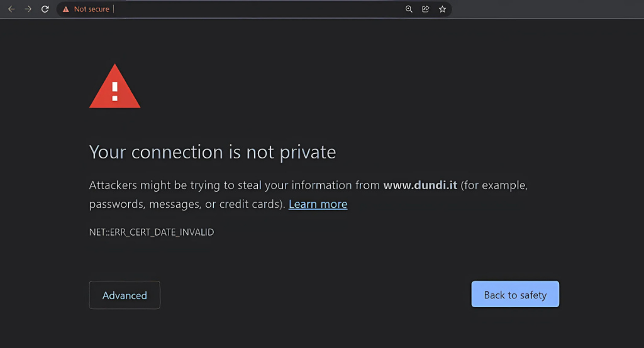
Task: Reload the current page
Action: click(45, 9)
